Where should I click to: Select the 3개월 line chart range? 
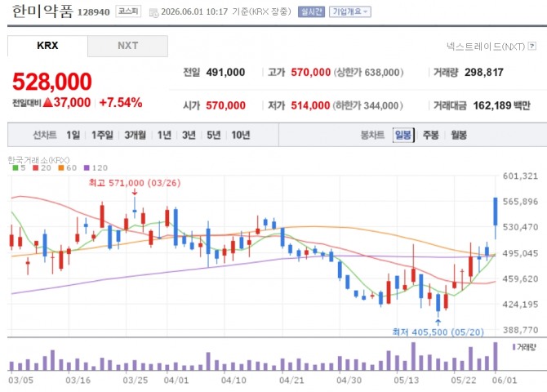pos(136,135)
